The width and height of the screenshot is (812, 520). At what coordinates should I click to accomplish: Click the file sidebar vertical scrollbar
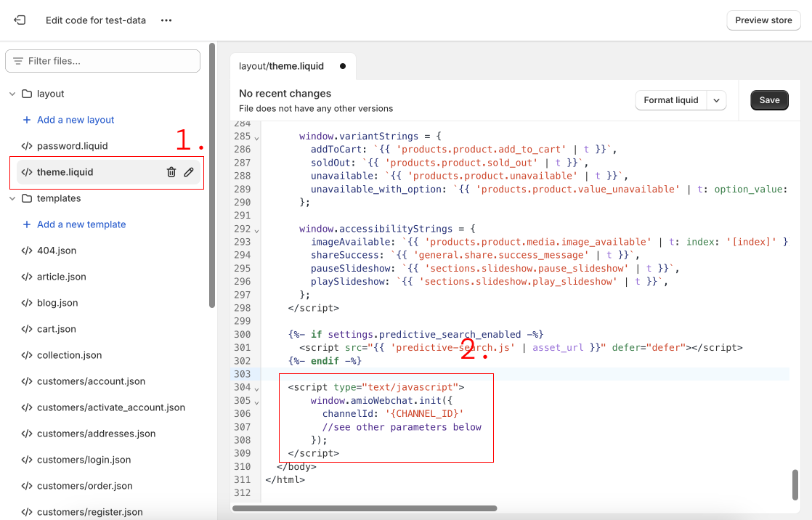[x=212, y=176]
